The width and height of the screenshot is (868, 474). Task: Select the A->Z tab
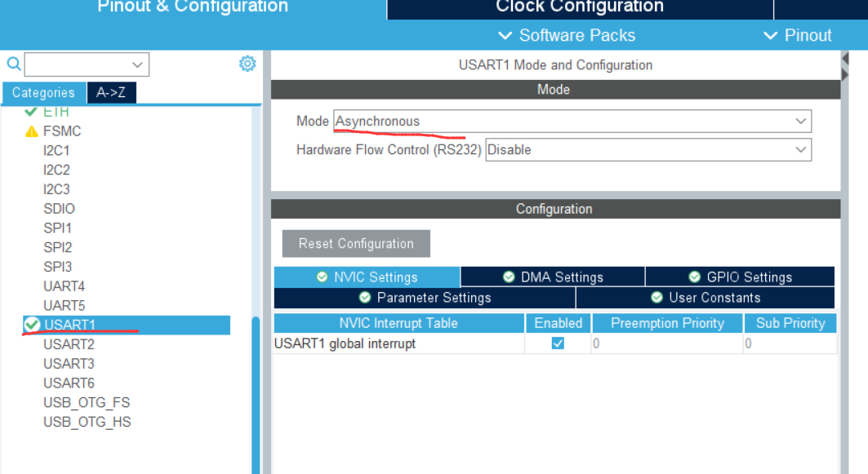tap(111, 92)
